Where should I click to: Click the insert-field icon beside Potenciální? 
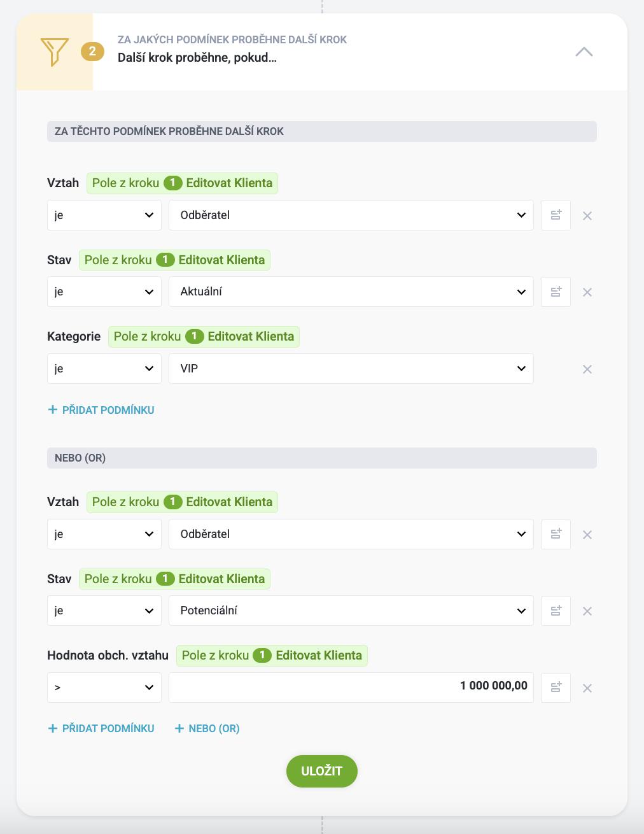pyautogui.click(x=556, y=611)
